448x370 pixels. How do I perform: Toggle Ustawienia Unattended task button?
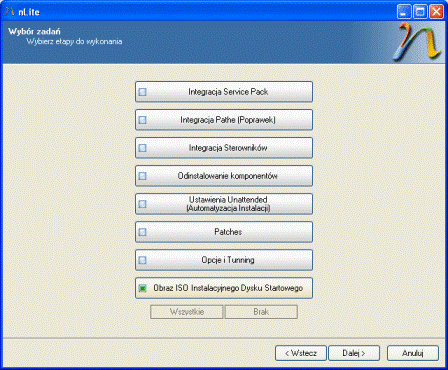224,204
